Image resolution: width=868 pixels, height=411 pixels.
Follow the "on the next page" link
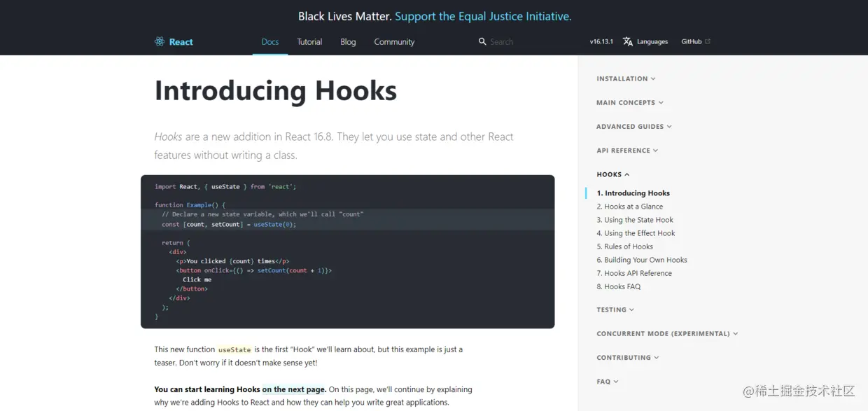click(x=294, y=389)
